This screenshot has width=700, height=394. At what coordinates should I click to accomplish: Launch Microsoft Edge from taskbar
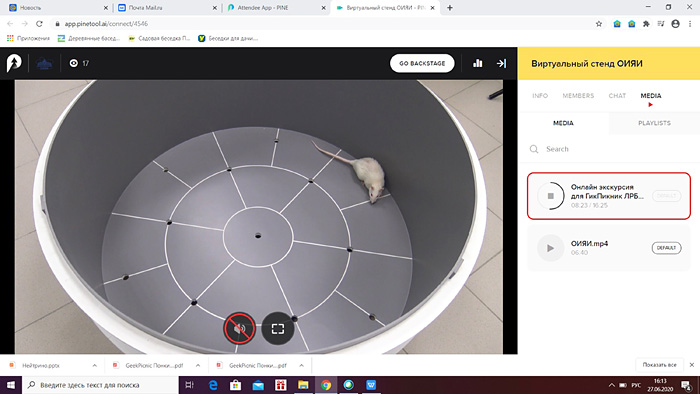[213, 385]
